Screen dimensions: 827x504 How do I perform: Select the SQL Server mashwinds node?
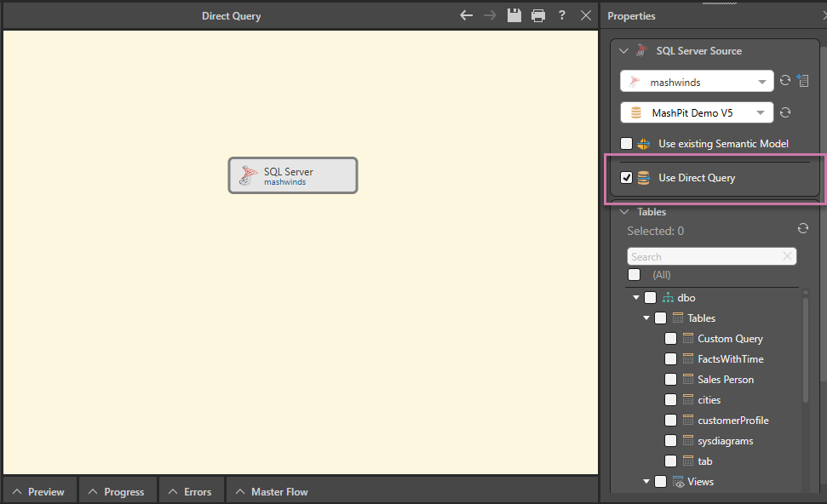click(292, 175)
